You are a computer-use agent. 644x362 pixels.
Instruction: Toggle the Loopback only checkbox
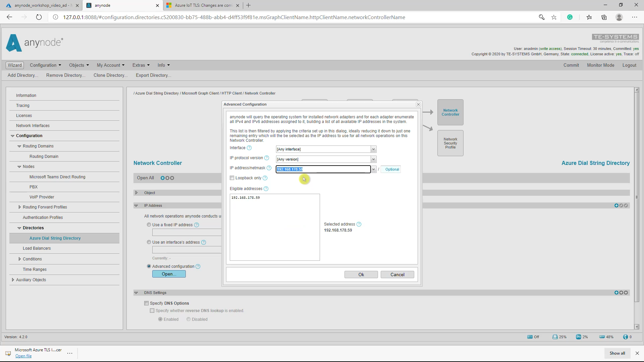point(232,178)
